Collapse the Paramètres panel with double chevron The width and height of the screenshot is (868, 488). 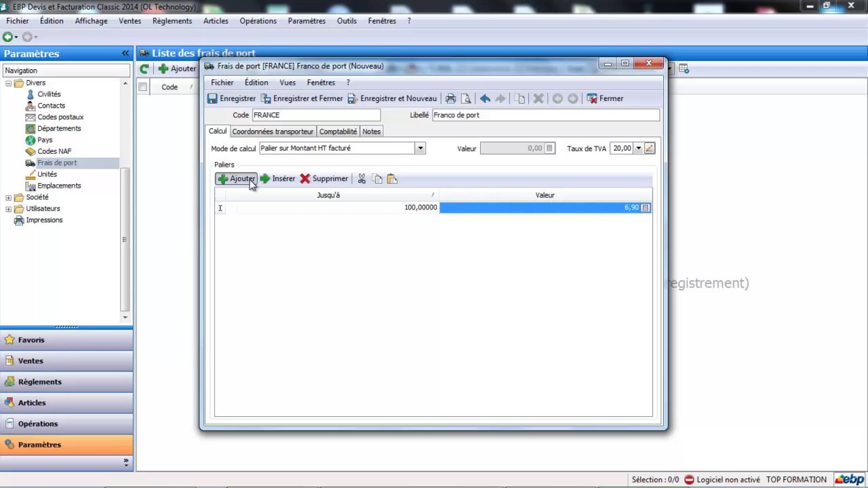click(x=125, y=54)
